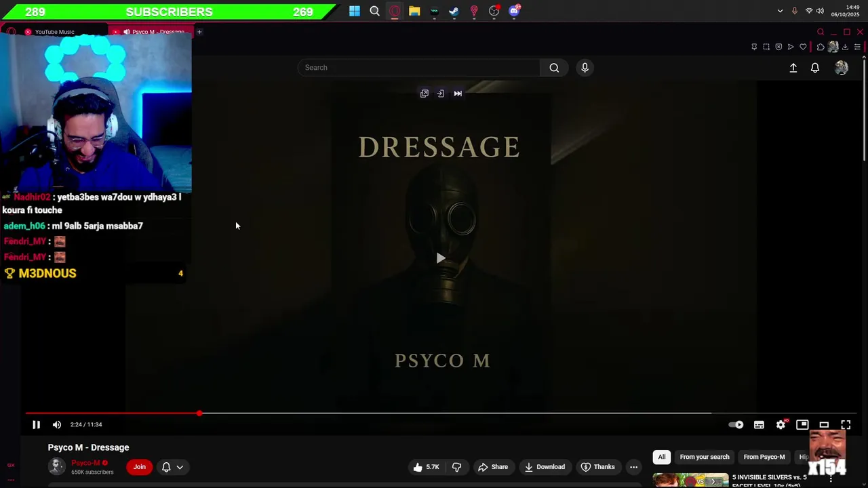This screenshot has height=488, width=868.
Task: Switch to the YouTube Music browser tab
Action: coord(54,32)
